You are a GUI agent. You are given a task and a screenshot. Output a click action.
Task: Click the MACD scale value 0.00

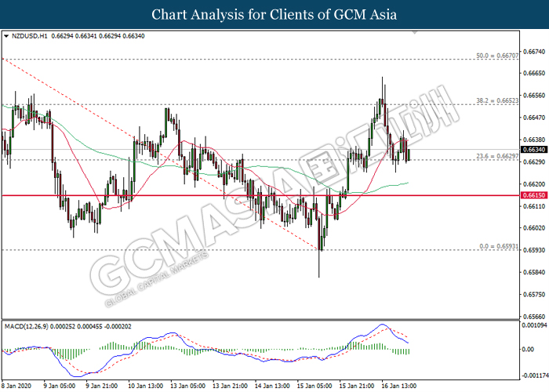click(x=528, y=350)
